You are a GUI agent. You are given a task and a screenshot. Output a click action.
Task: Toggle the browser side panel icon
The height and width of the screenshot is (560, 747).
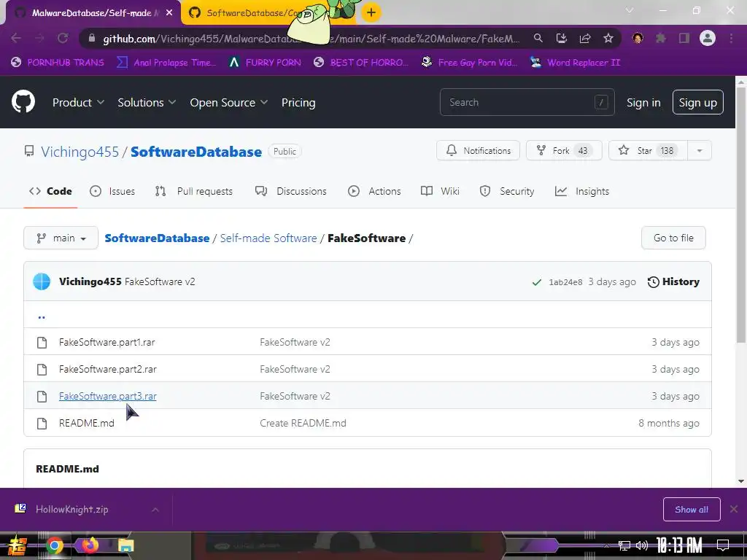684,38
